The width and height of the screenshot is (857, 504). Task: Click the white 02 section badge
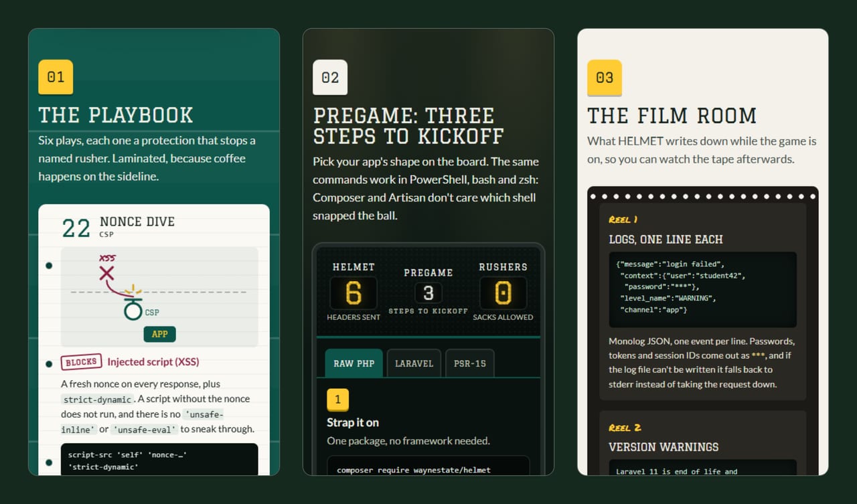(330, 77)
